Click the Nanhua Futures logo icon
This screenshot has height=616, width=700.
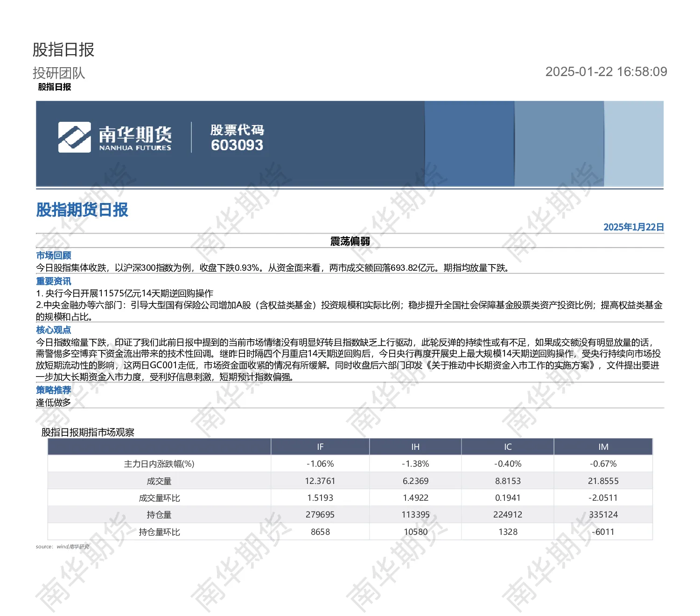click(x=74, y=137)
